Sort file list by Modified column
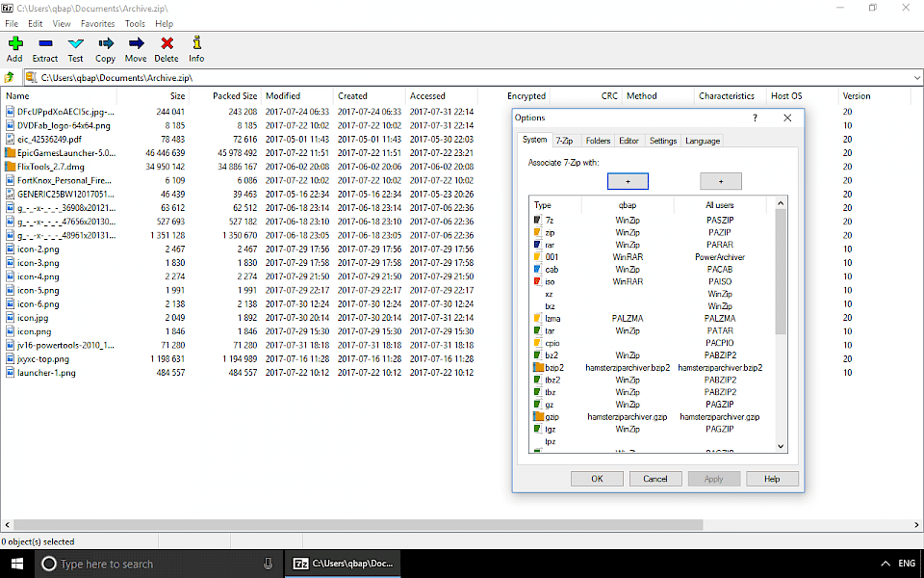Image resolution: width=924 pixels, height=578 pixels. click(x=297, y=95)
